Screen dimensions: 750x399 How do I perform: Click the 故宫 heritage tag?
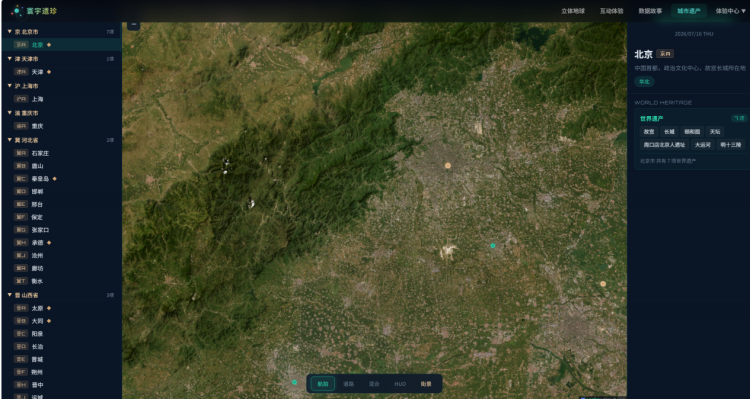[649, 132]
